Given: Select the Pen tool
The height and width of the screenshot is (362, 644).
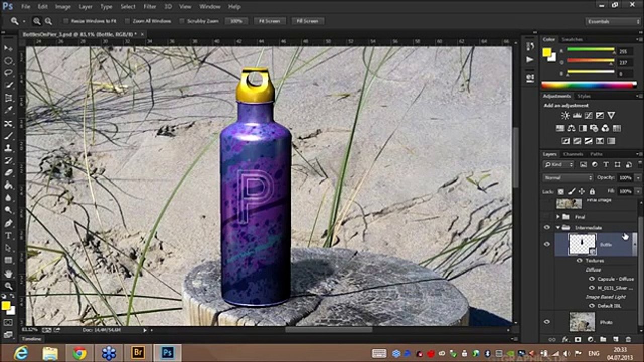Looking at the screenshot, I should pyautogui.click(x=8, y=223).
